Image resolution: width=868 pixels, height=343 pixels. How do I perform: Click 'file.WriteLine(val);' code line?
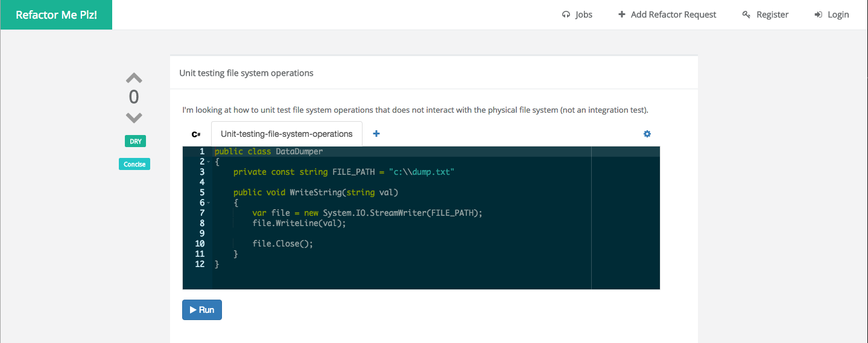[299, 223]
